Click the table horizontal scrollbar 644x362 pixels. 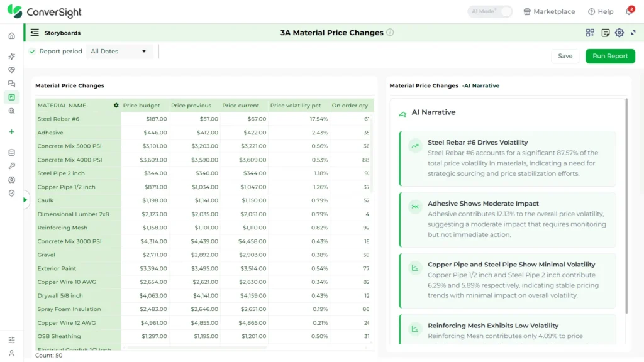coord(197,348)
